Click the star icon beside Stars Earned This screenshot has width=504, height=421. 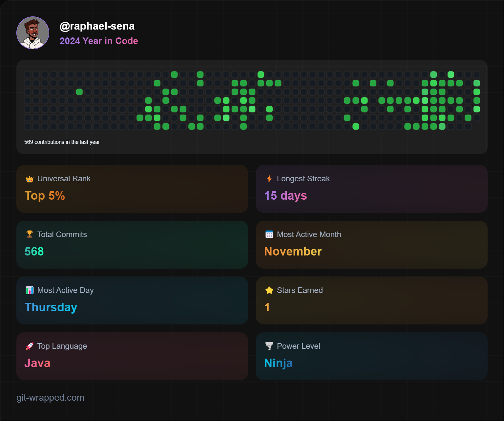[x=269, y=290]
